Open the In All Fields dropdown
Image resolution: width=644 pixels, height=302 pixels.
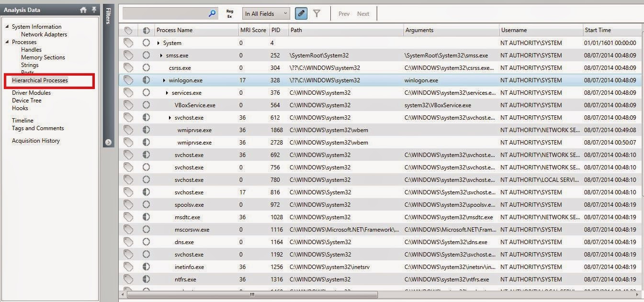[266, 14]
